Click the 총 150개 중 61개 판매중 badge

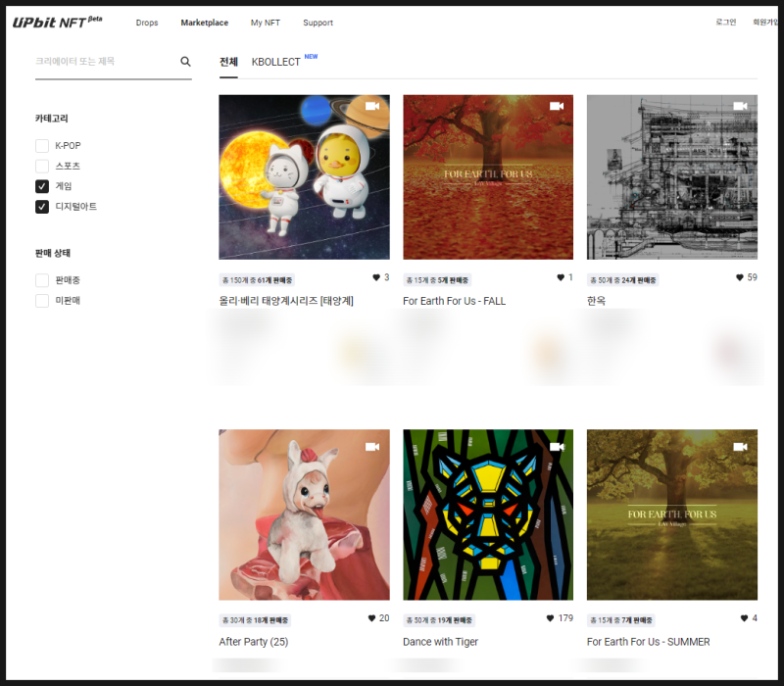coord(257,280)
